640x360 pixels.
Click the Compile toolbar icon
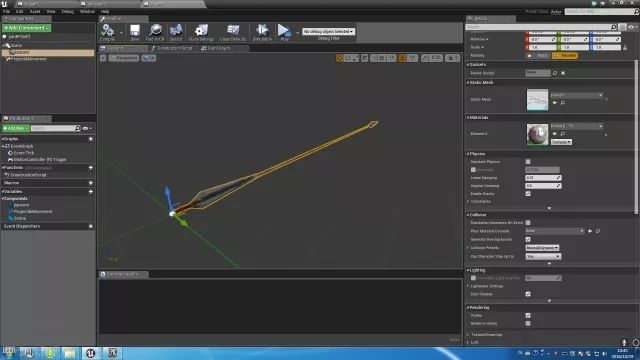pos(107,32)
